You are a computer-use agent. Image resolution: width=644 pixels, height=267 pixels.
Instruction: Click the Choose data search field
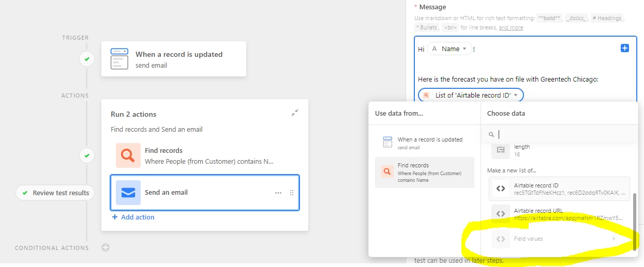[559, 134]
